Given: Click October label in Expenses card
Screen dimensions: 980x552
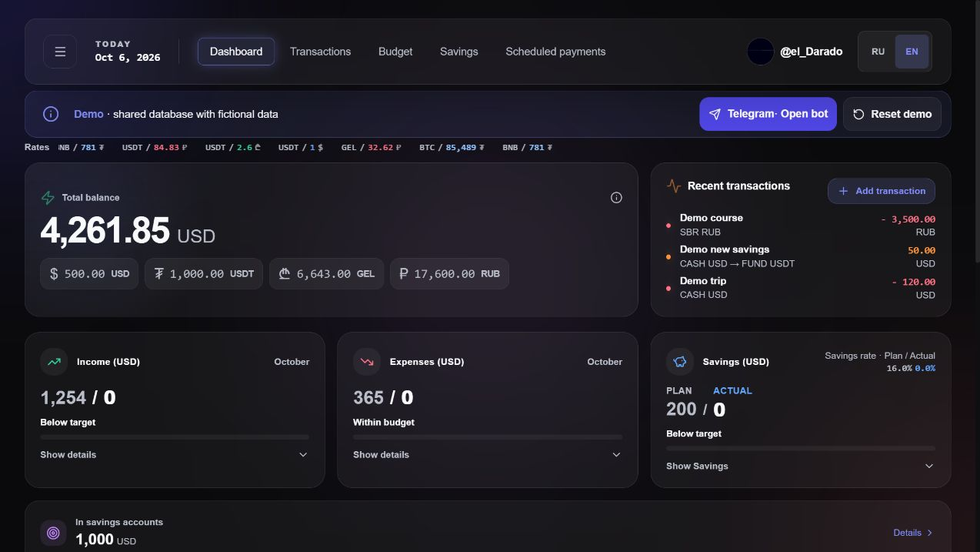Looking at the screenshot, I should click(x=605, y=362).
